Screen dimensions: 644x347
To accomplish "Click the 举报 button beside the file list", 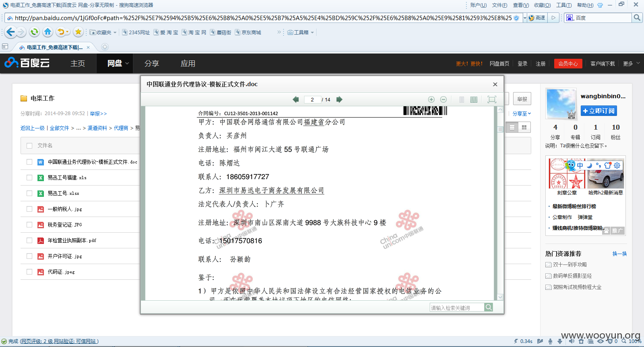I will (x=522, y=99).
